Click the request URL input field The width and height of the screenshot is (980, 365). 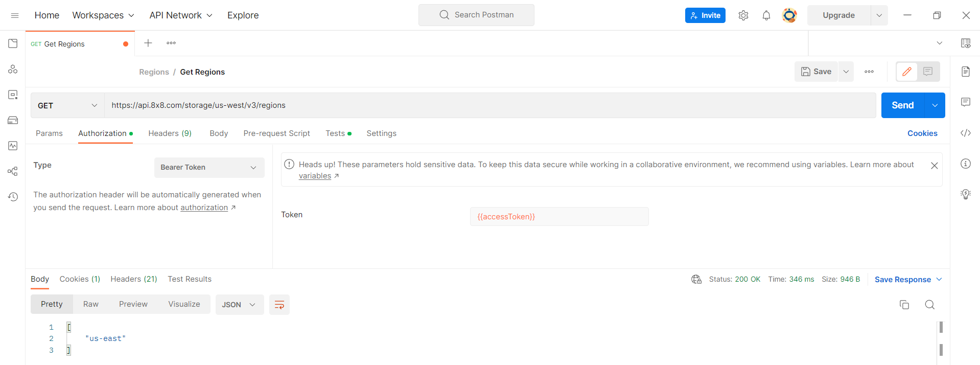coord(491,105)
